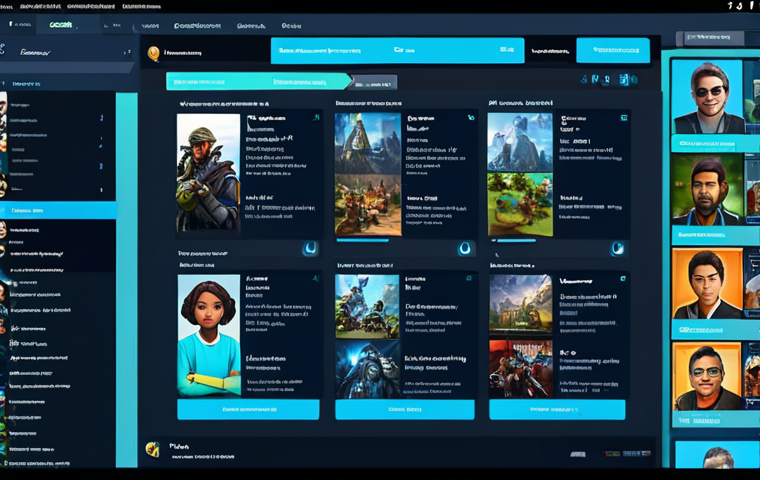760x480 pixels.
Task: Switch to the long cyan arrow-shaped breadcrumb tab
Action: pyautogui.click(x=259, y=81)
